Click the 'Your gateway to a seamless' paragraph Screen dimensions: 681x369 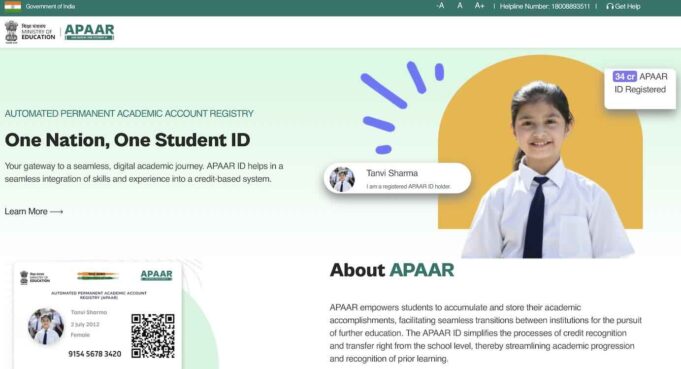click(x=144, y=172)
